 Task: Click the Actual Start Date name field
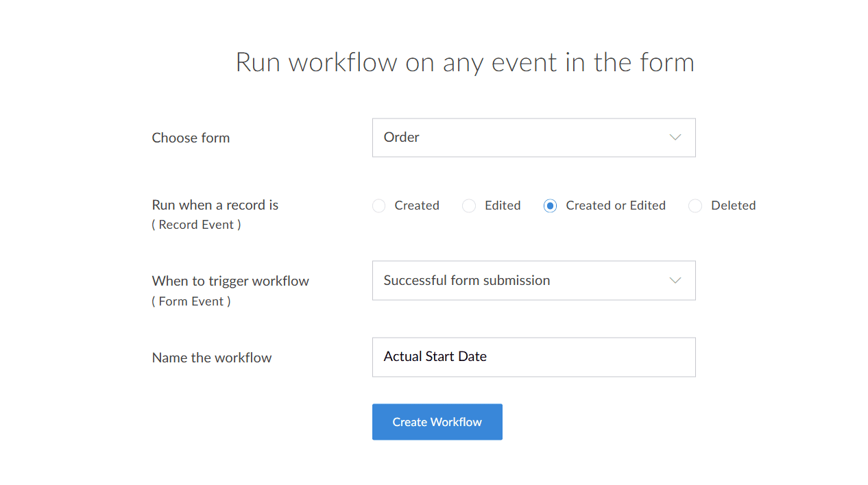533,357
